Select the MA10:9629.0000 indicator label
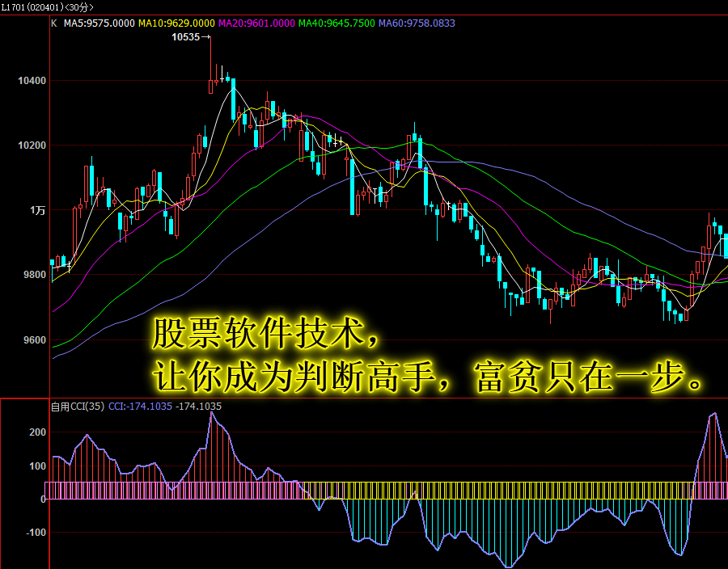This screenshot has width=728, height=569. tap(176, 23)
